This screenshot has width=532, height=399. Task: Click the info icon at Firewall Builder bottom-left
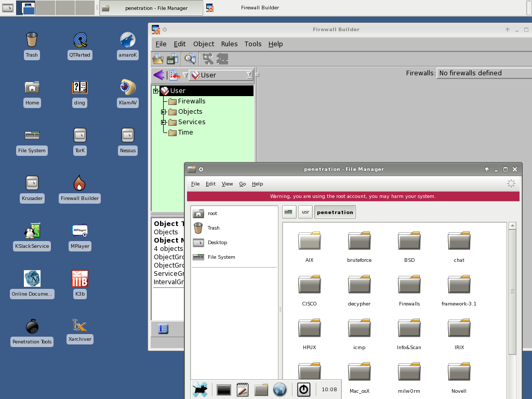[x=163, y=329]
